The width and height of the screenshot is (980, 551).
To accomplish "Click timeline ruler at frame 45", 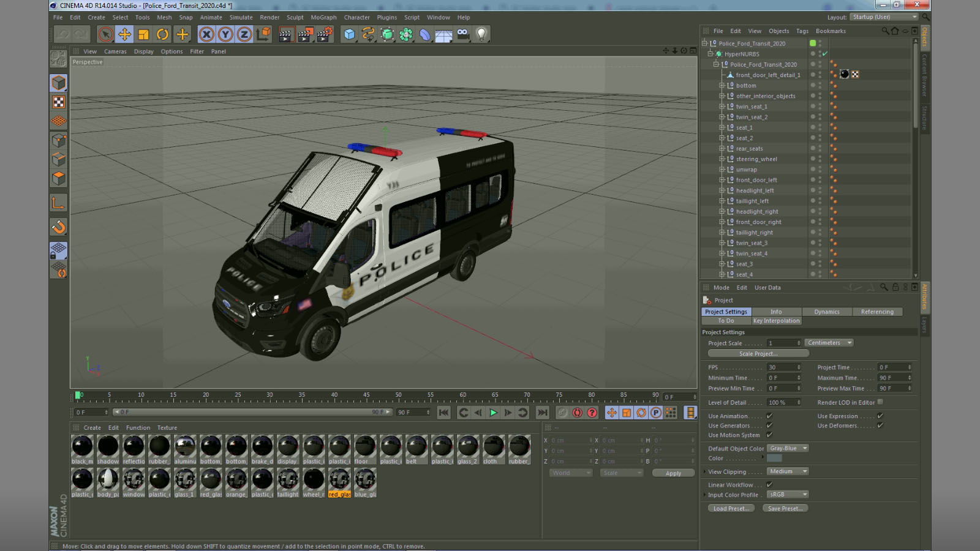I will point(366,395).
